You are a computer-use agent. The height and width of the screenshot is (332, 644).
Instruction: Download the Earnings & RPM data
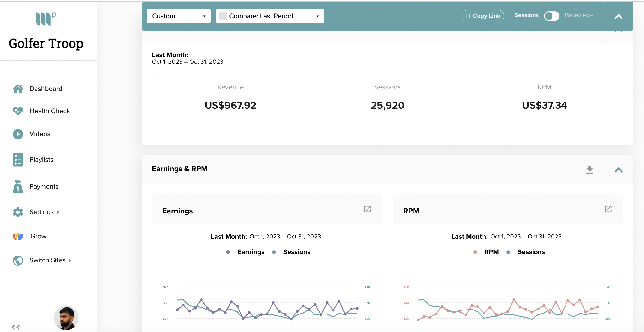(589, 170)
